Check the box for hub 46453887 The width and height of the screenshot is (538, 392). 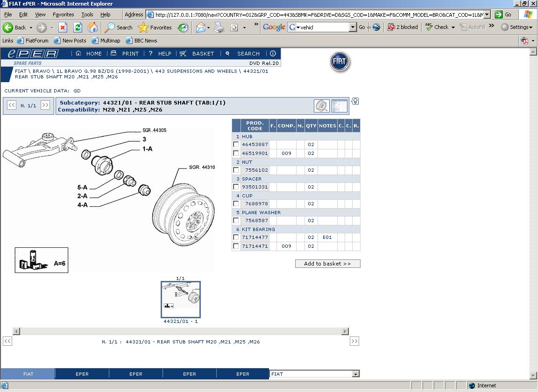tap(236, 145)
